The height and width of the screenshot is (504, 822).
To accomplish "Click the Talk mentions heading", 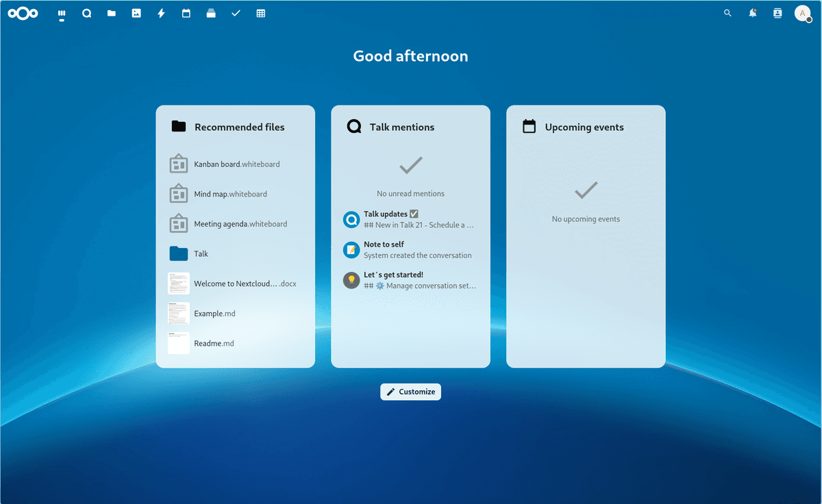I will 402,127.
